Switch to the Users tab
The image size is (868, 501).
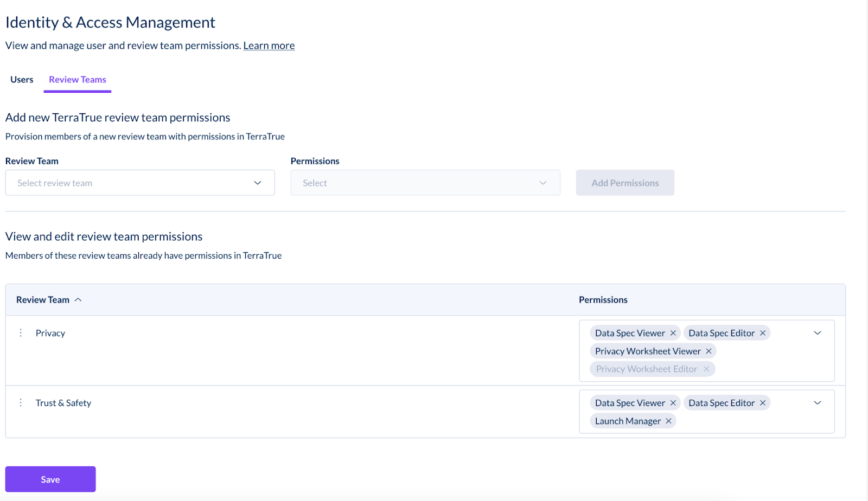22,80
